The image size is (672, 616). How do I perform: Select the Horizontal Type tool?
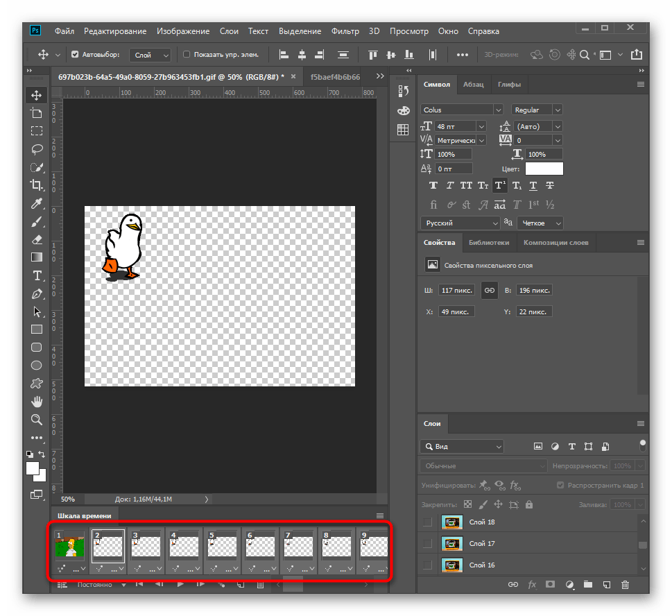pos(37,275)
